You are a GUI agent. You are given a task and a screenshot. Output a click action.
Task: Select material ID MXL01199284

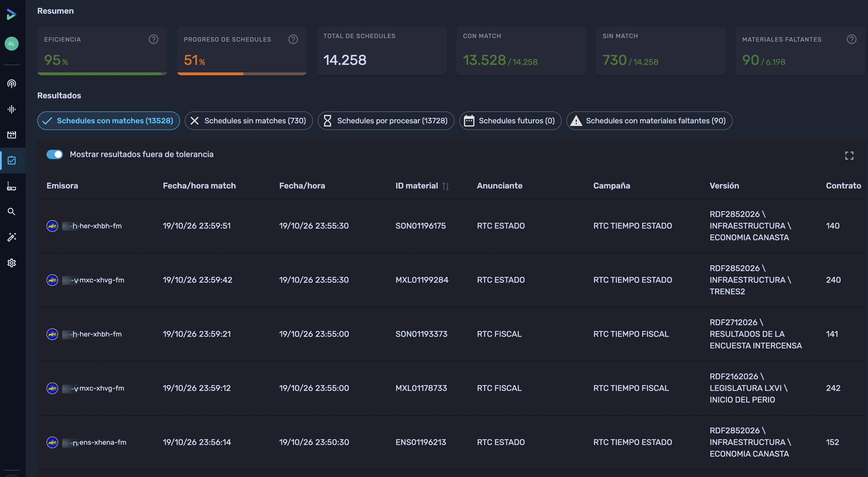422,280
